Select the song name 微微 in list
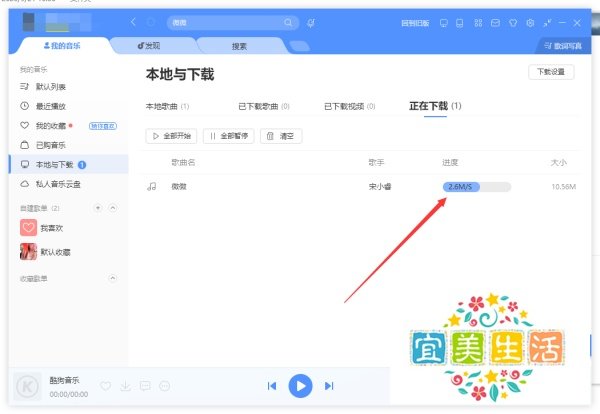This screenshot has width=600, height=414. tap(179, 187)
